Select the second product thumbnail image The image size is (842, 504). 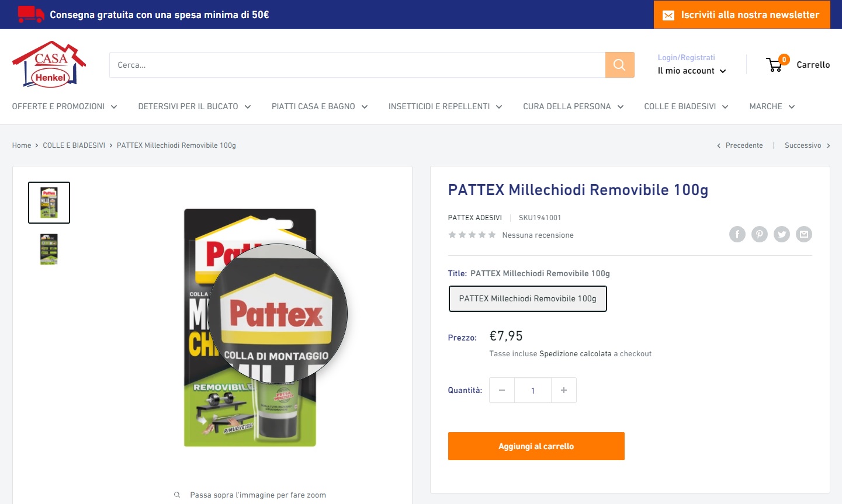coord(49,249)
